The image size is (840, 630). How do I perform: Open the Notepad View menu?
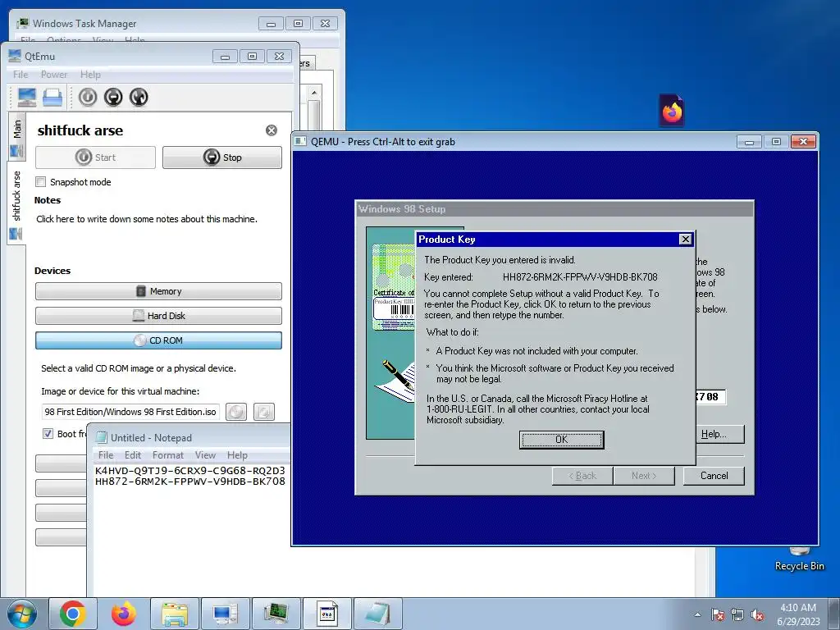[205, 454]
